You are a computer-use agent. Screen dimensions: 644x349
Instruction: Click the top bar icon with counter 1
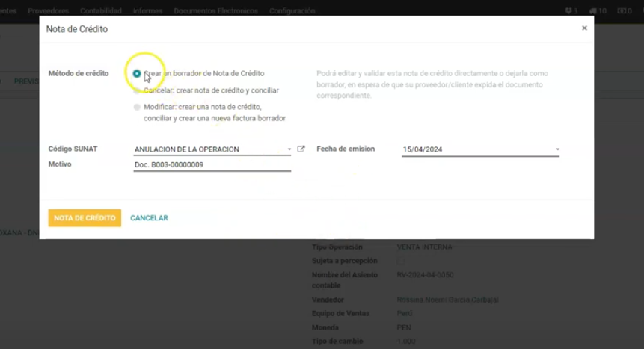(x=571, y=11)
